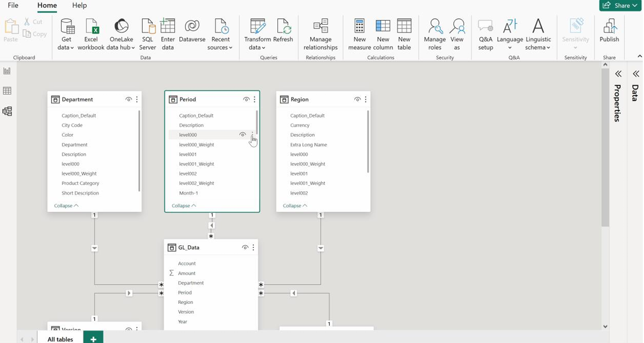Publish the report
The image size is (644, 343).
coord(609,31)
